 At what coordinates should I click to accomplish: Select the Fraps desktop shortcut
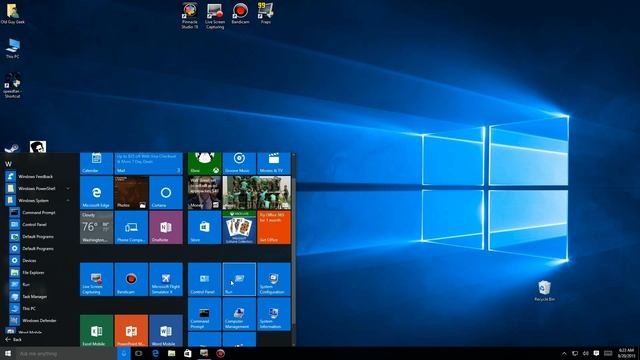click(266, 13)
